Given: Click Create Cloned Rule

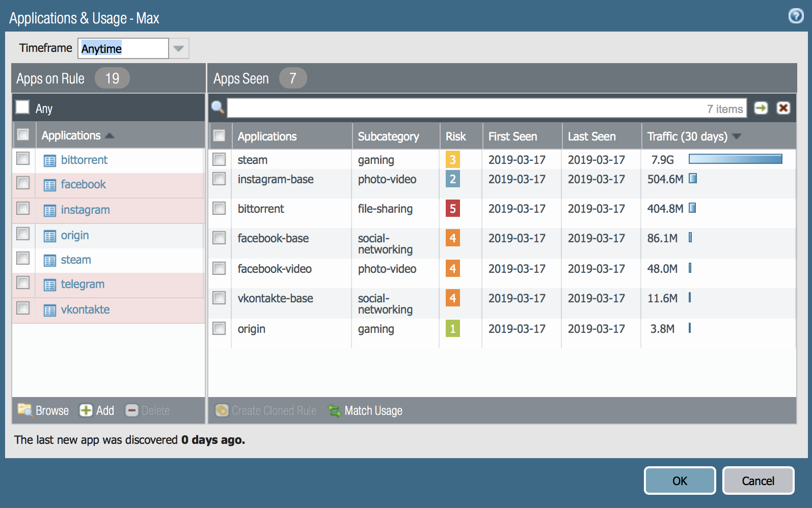Looking at the screenshot, I should coord(266,410).
